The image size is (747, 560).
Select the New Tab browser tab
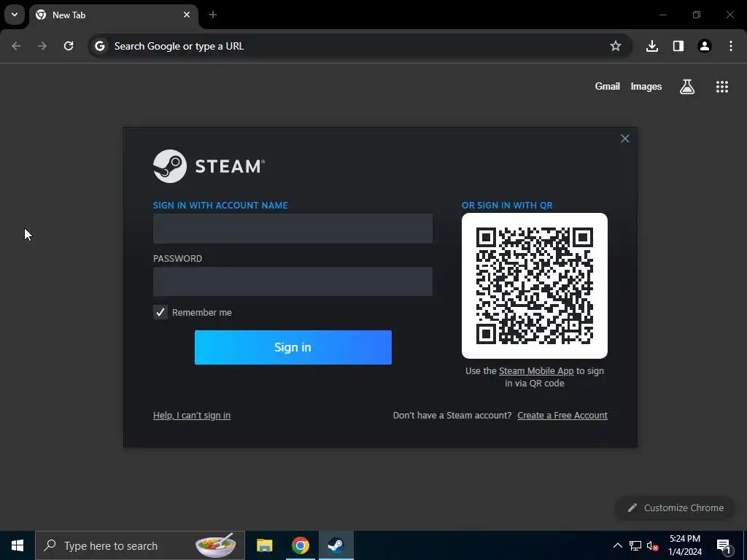(113, 15)
